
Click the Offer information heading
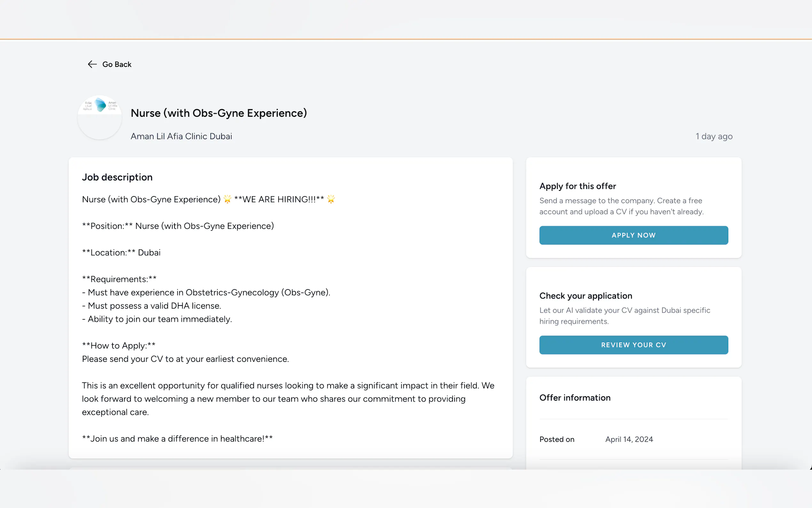tap(575, 398)
